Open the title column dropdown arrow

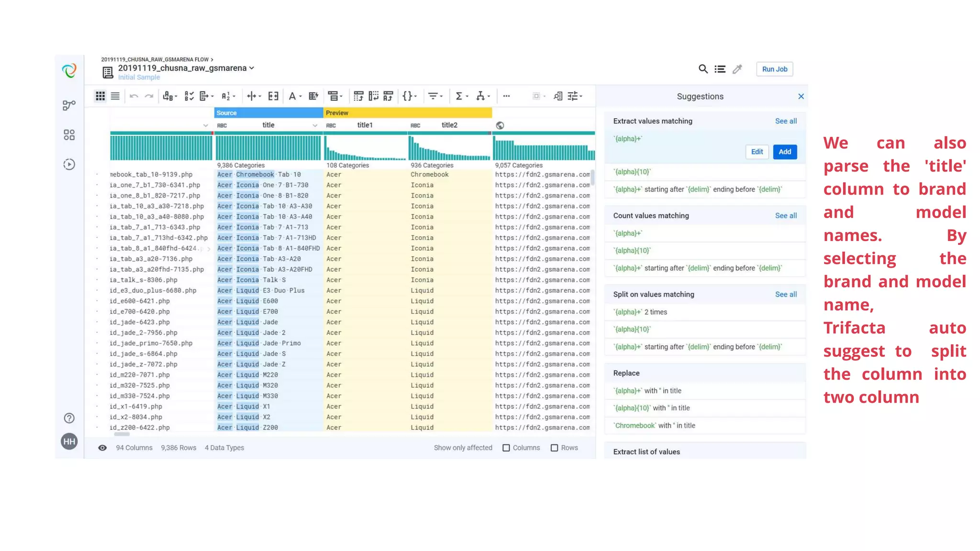(x=315, y=125)
